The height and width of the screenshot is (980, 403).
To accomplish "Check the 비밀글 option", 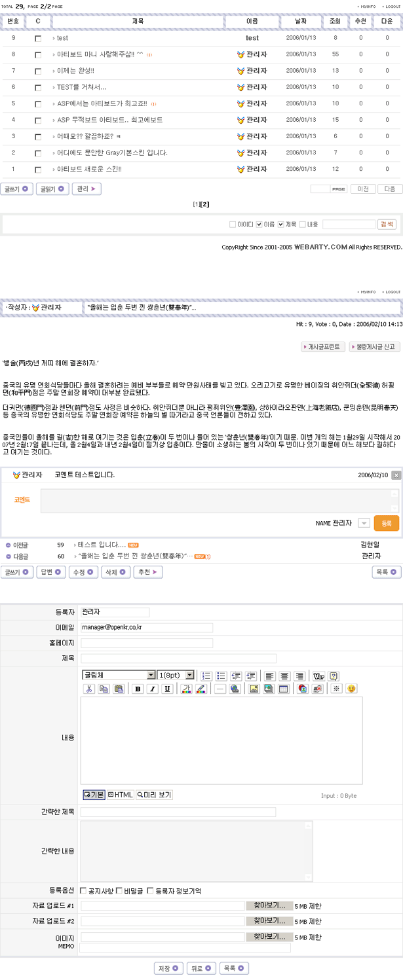I will tap(119, 891).
